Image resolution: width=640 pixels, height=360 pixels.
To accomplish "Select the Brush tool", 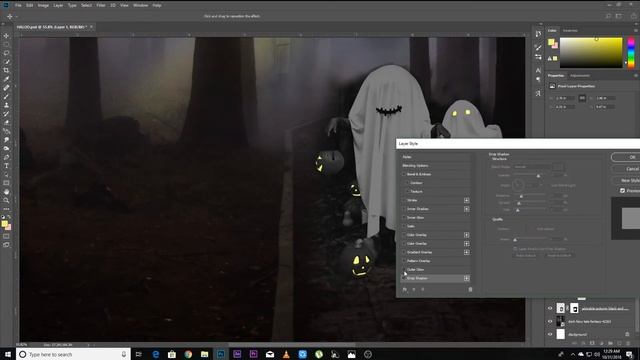I will (x=6, y=96).
